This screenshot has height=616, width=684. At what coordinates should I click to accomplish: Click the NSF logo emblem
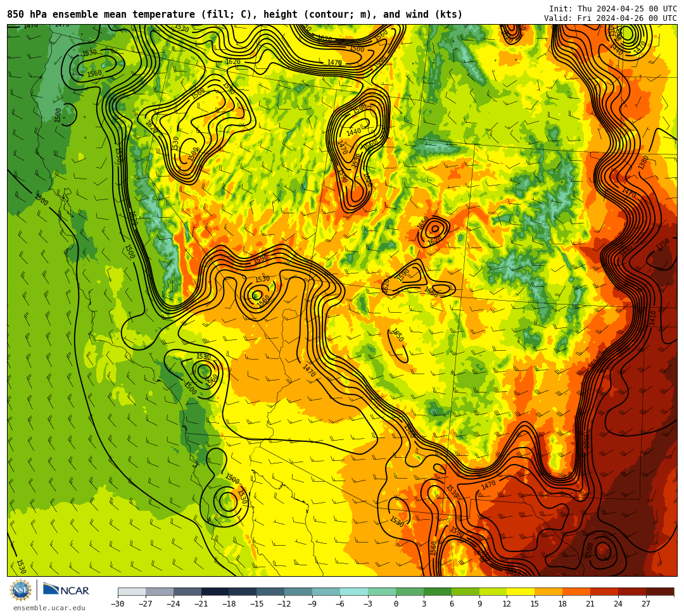pos(21,591)
